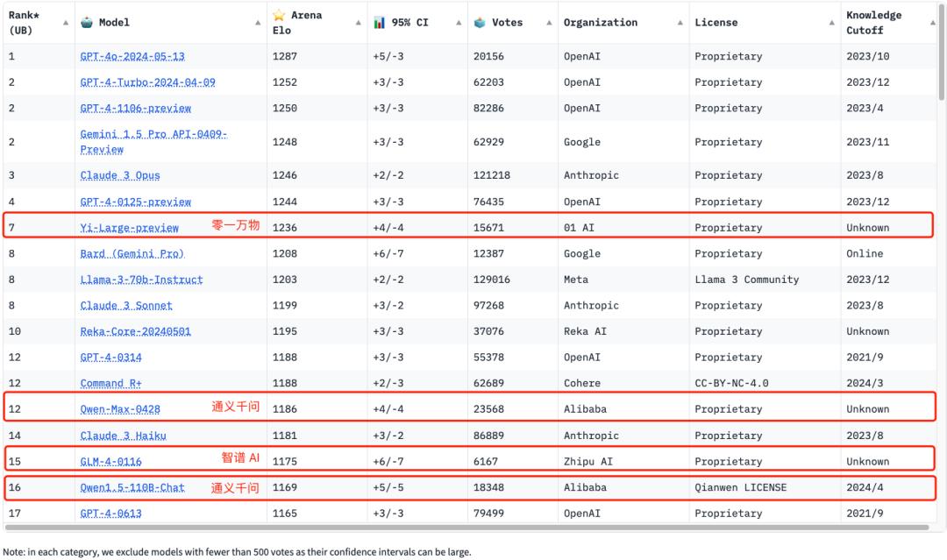
Task: Click the Organization column header text
Action: click(x=601, y=22)
